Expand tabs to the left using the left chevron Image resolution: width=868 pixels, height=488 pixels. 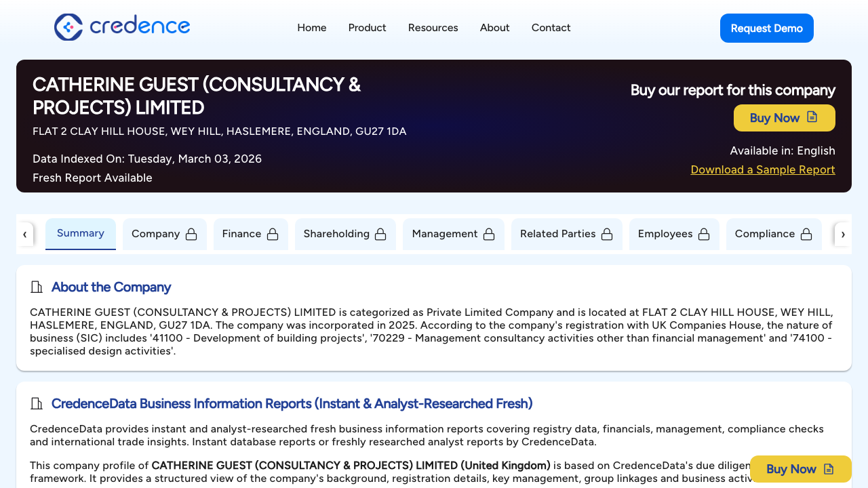(25, 234)
